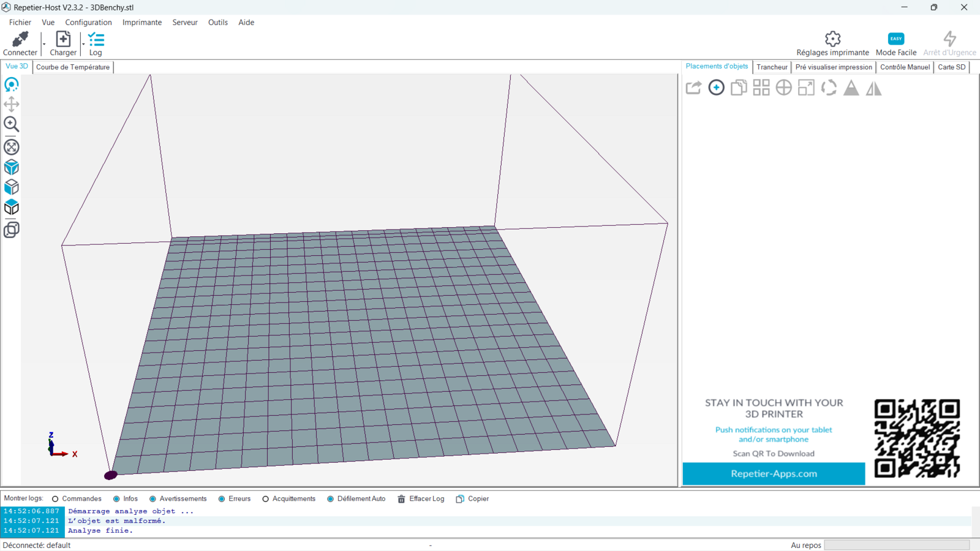Image resolution: width=980 pixels, height=551 pixels.
Task: Click the QR code image
Action: [917, 438]
